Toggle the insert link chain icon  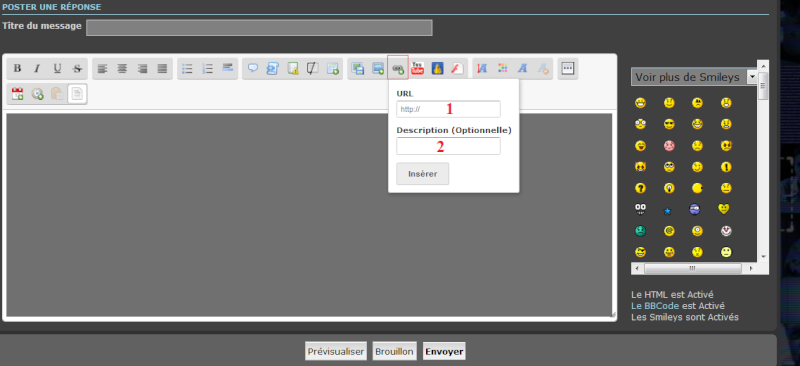click(x=398, y=67)
